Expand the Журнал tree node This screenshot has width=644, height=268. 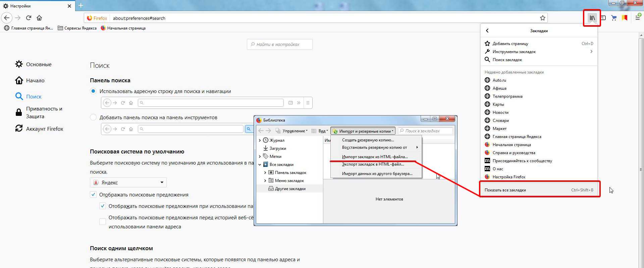[260, 140]
